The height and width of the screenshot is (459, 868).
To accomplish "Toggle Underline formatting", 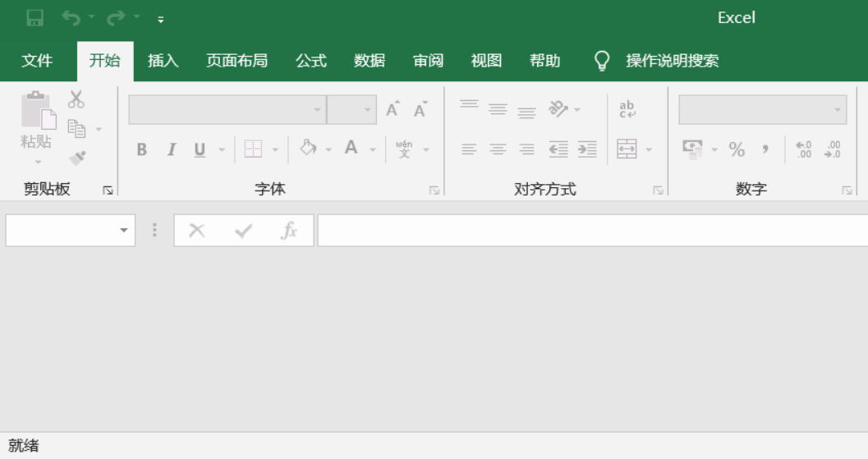I will pyautogui.click(x=200, y=149).
